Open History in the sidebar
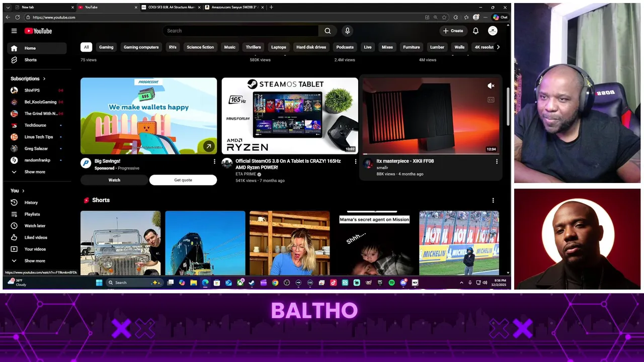 (x=37, y=203)
